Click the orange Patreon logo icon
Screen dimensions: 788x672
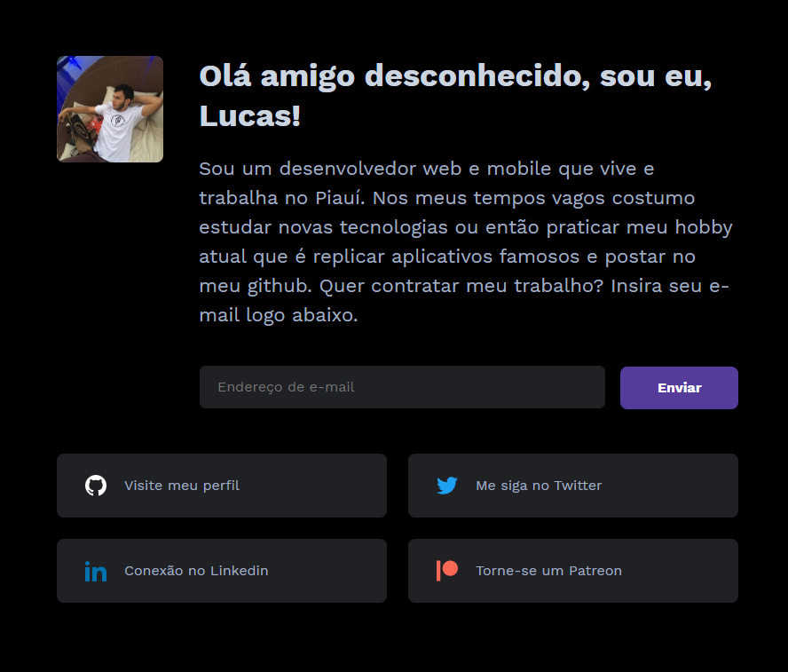446,571
